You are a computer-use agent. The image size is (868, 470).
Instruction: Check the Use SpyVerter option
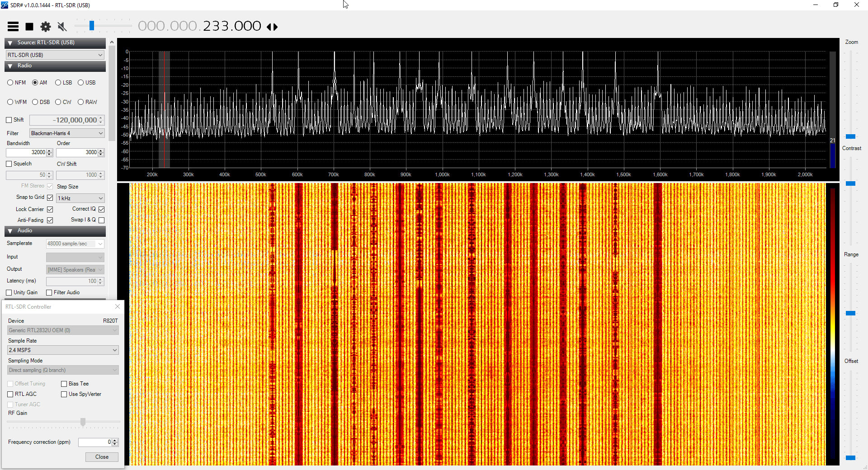pos(64,394)
